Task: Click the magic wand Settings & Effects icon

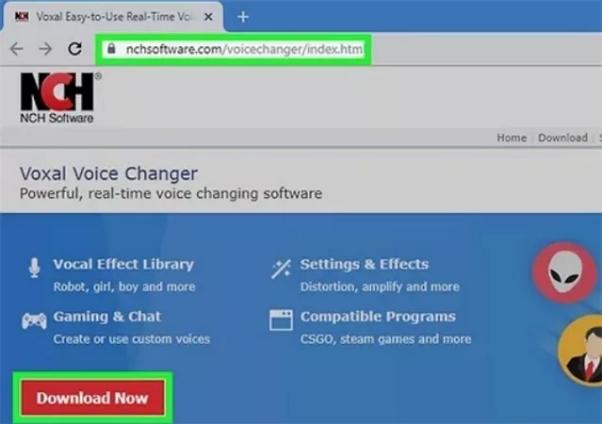Action: tap(281, 269)
